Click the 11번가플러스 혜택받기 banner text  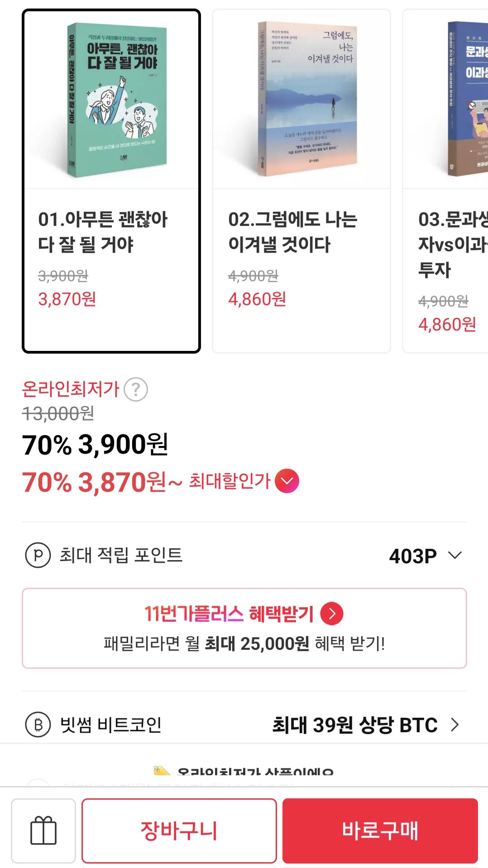[x=229, y=614]
